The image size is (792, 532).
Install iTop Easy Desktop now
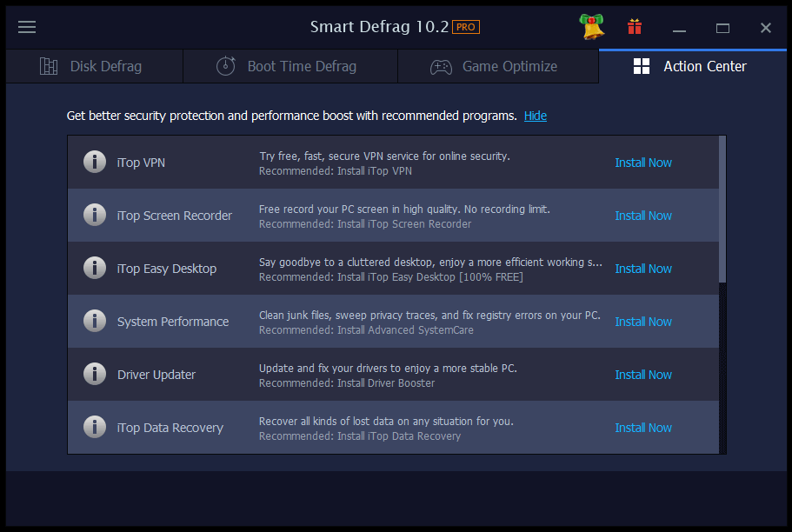click(643, 269)
